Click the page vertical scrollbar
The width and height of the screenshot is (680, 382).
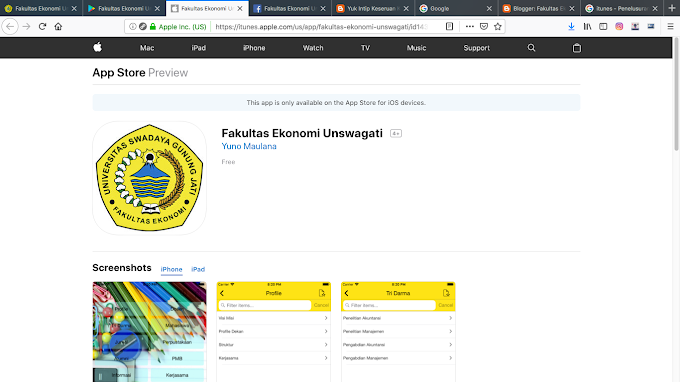pos(676,95)
